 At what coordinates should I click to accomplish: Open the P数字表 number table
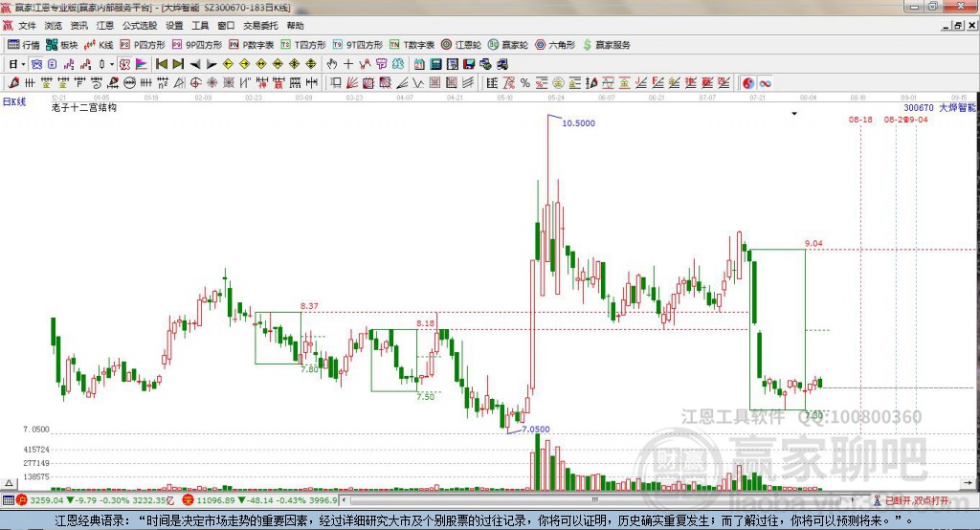click(x=252, y=45)
